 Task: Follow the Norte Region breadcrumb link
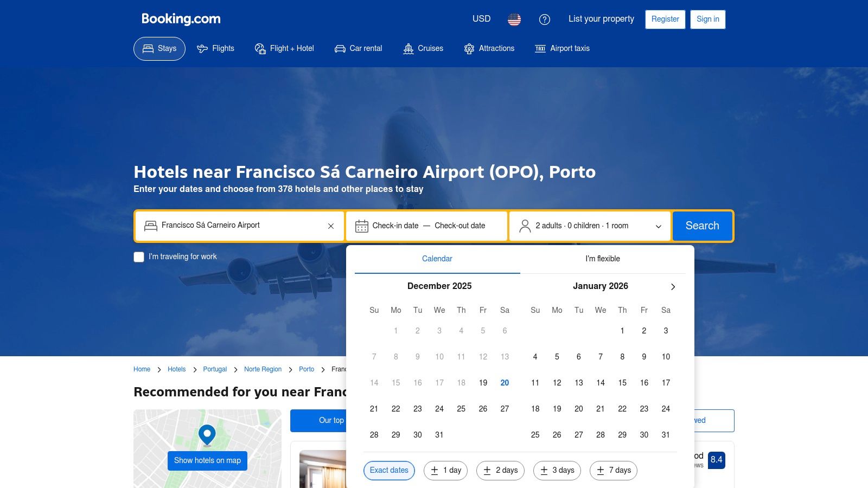[x=263, y=369]
